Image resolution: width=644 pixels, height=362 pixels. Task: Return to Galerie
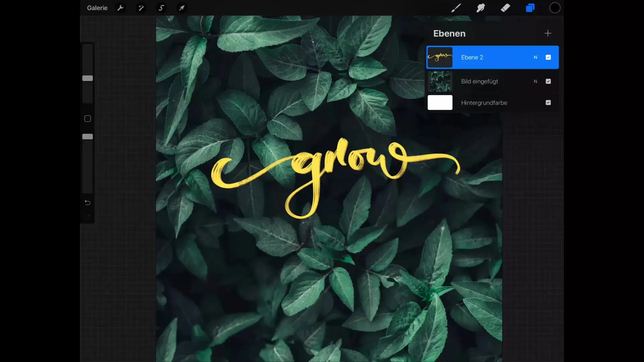(97, 8)
